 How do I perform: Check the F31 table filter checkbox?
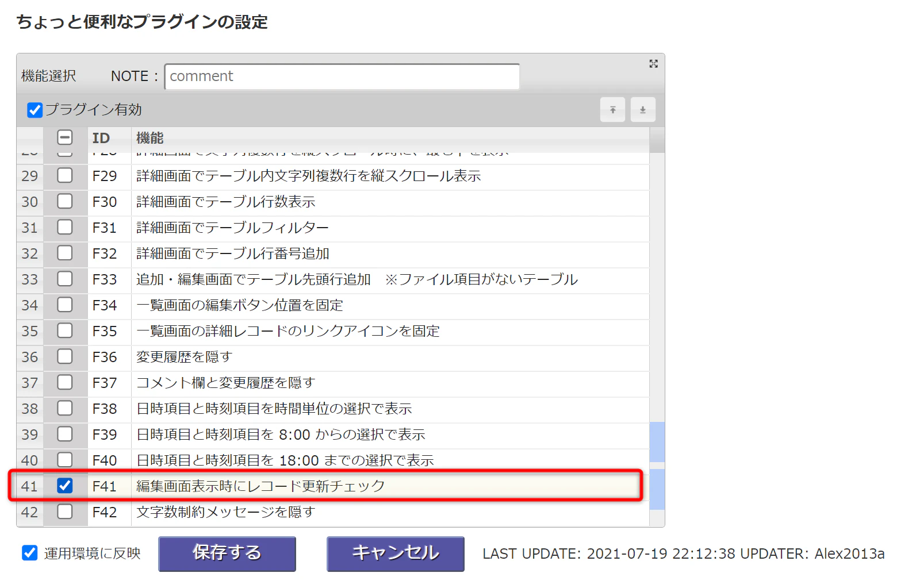pos(65,227)
